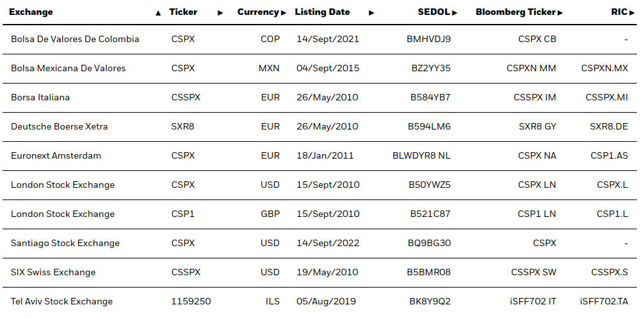Click the sort arrow beside Ticker

tap(220, 13)
